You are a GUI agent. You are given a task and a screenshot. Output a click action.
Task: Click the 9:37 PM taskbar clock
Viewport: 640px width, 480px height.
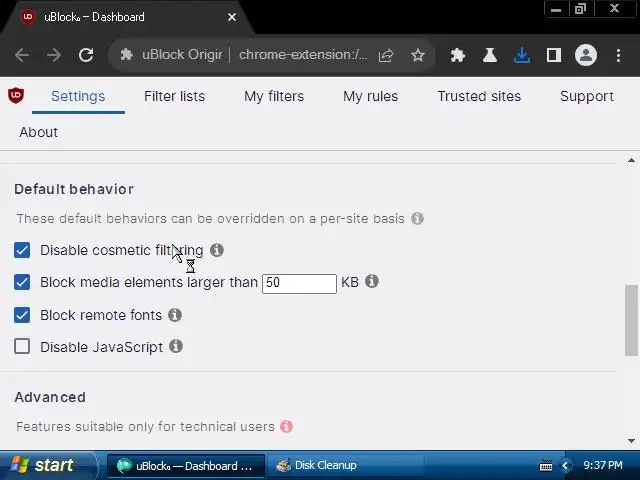[x=603, y=465]
